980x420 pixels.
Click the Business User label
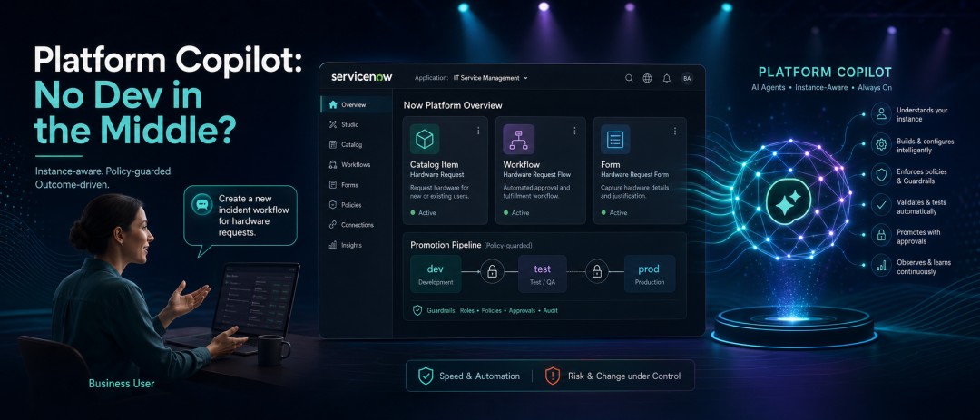pyautogui.click(x=122, y=383)
